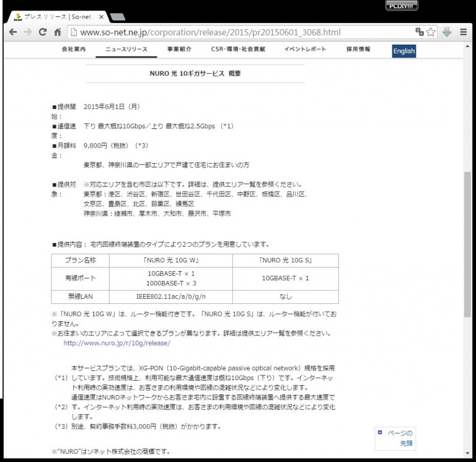Click the 有線ポート row label
The width and height of the screenshot is (476, 462).
81,278
